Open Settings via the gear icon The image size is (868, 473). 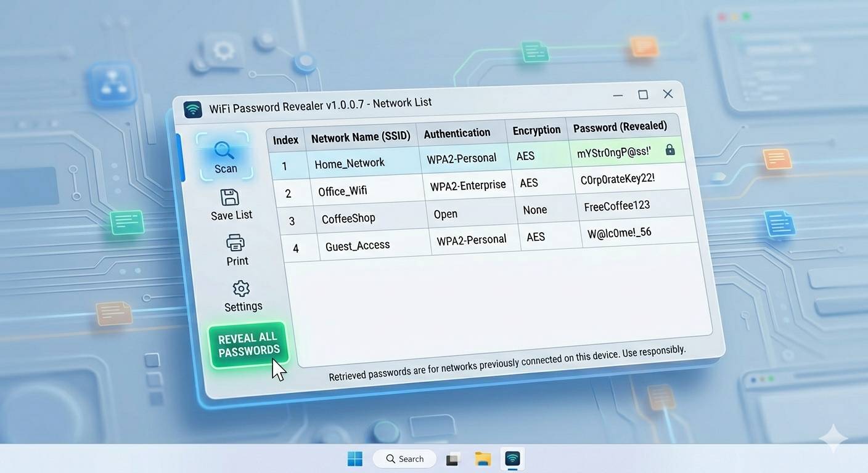click(x=241, y=288)
